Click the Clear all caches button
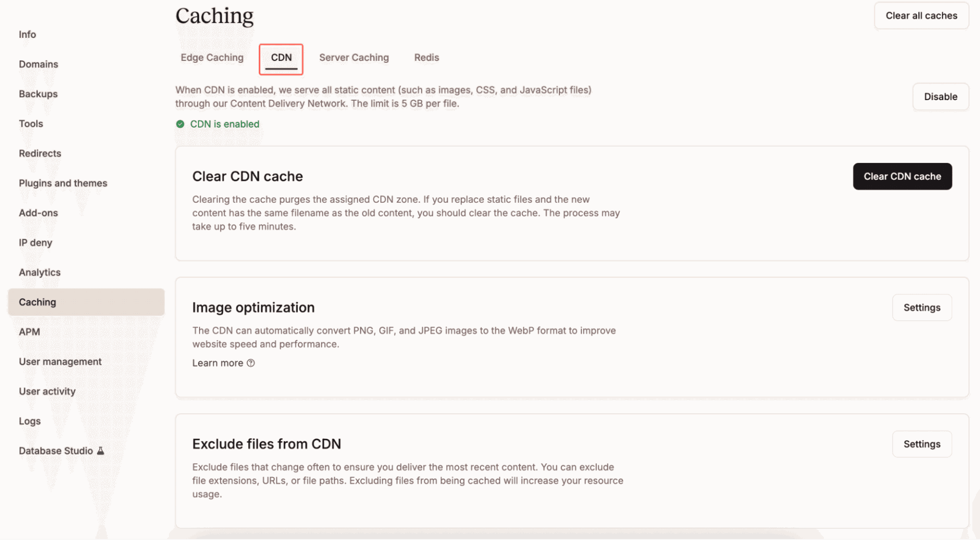The height and width of the screenshot is (540, 980). point(921,15)
